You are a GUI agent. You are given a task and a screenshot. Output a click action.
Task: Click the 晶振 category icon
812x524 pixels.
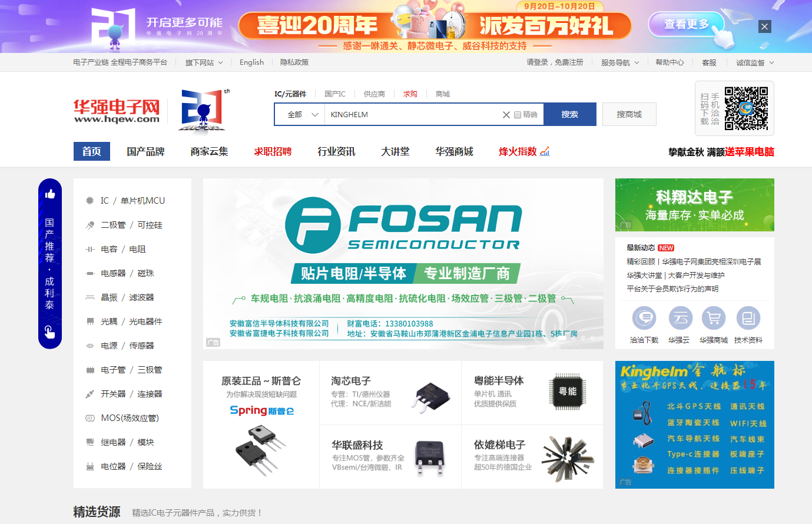point(90,297)
